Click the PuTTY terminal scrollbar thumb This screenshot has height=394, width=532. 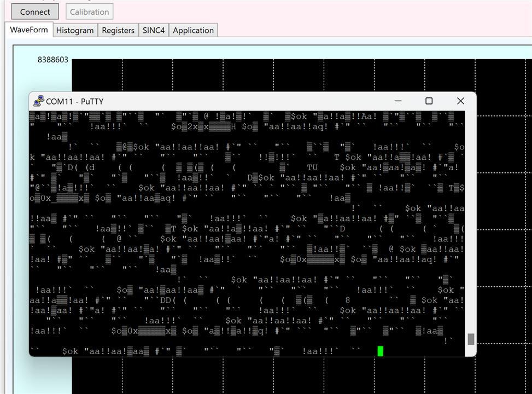pyautogui.click(x=471, y=339)
